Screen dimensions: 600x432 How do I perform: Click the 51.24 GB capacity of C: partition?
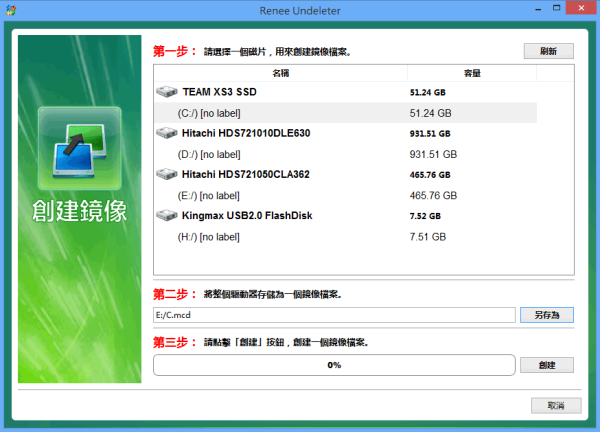click(x=430, y=113)
